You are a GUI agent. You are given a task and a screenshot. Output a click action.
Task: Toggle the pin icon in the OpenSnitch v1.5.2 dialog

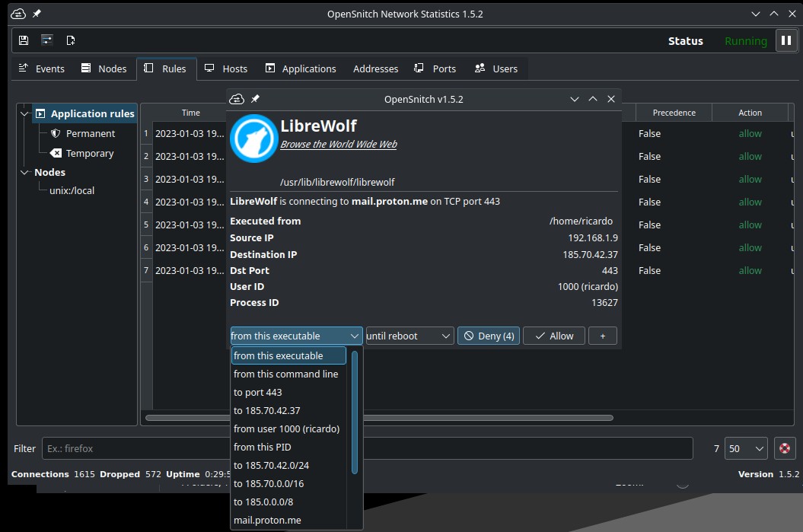point(255,99)
